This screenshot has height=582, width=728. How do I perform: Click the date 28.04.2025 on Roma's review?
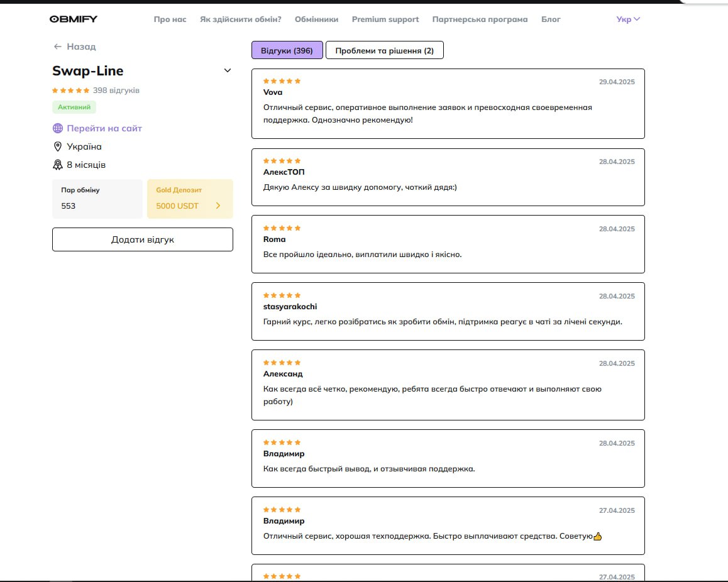[617, 229]
